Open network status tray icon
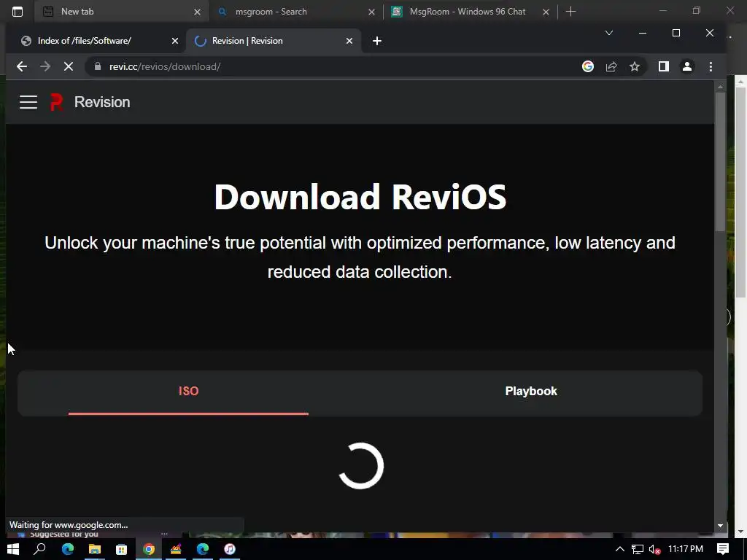This screenshot has height=560, width=747. [638, 549]
